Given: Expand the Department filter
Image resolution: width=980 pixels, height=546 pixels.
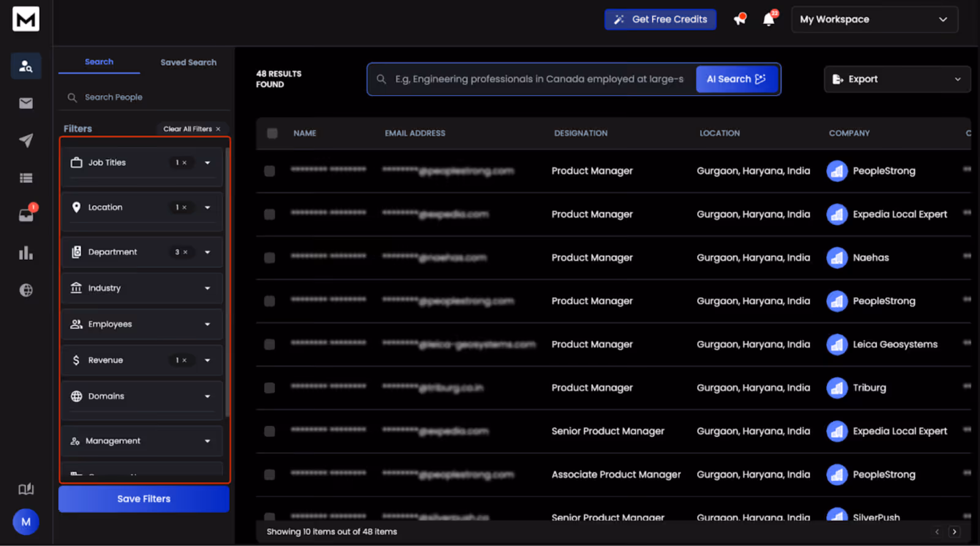Looking at the screenshot, I should (x=208, y=252).
